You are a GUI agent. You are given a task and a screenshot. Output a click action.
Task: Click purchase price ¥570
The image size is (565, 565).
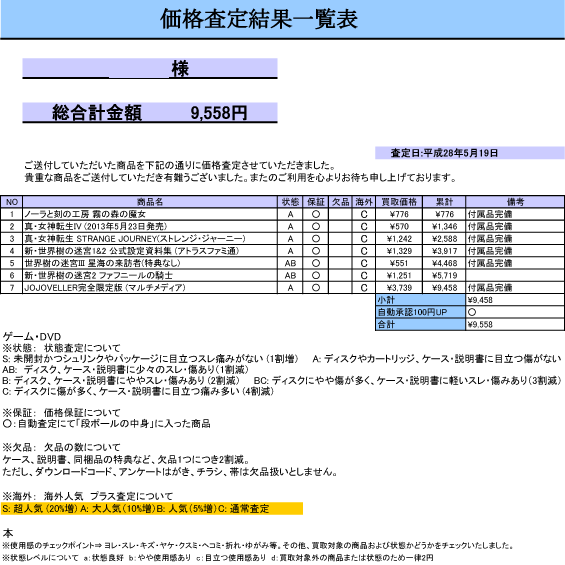(399, 226)
